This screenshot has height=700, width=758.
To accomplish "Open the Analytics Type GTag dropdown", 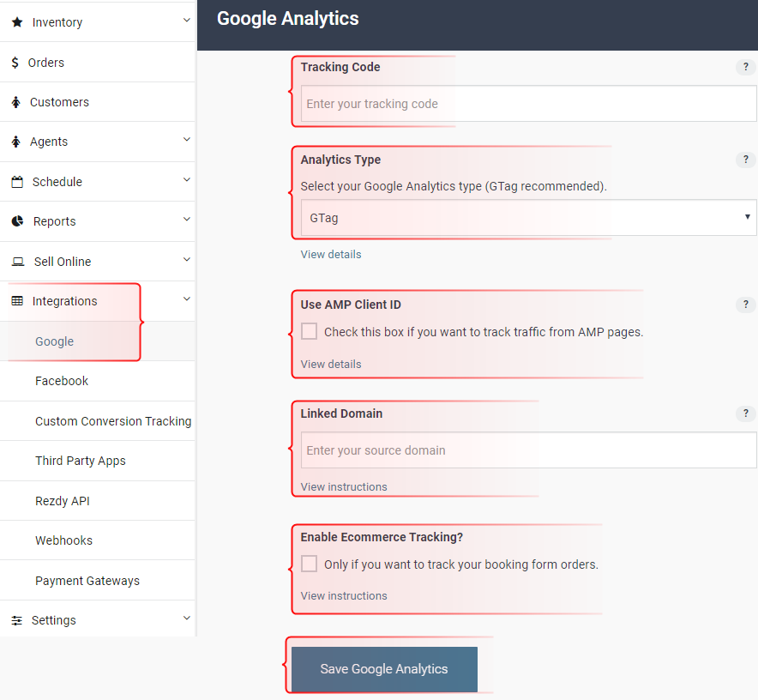I will click(x=529, y=218).
